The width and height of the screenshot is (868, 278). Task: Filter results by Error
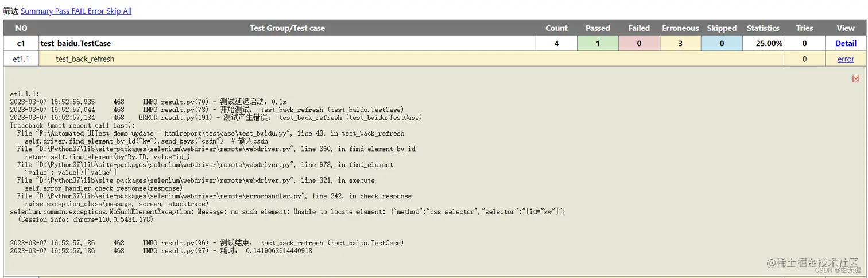[x=96, y=11]
